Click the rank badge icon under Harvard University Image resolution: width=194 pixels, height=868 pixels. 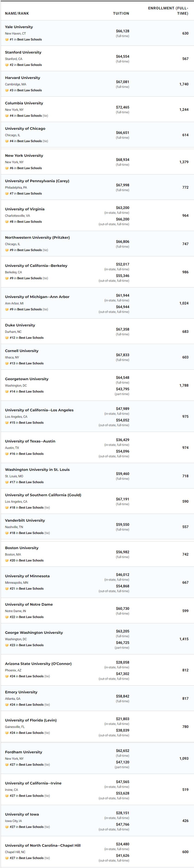7,90
